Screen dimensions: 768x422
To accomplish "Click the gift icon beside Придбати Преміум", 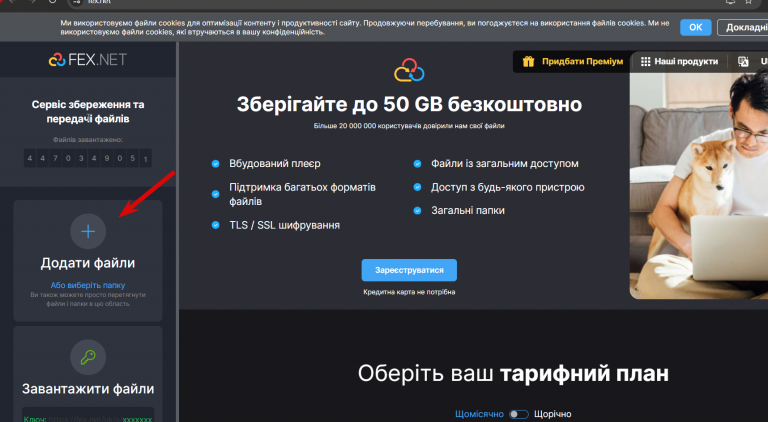I will point(528,62).
